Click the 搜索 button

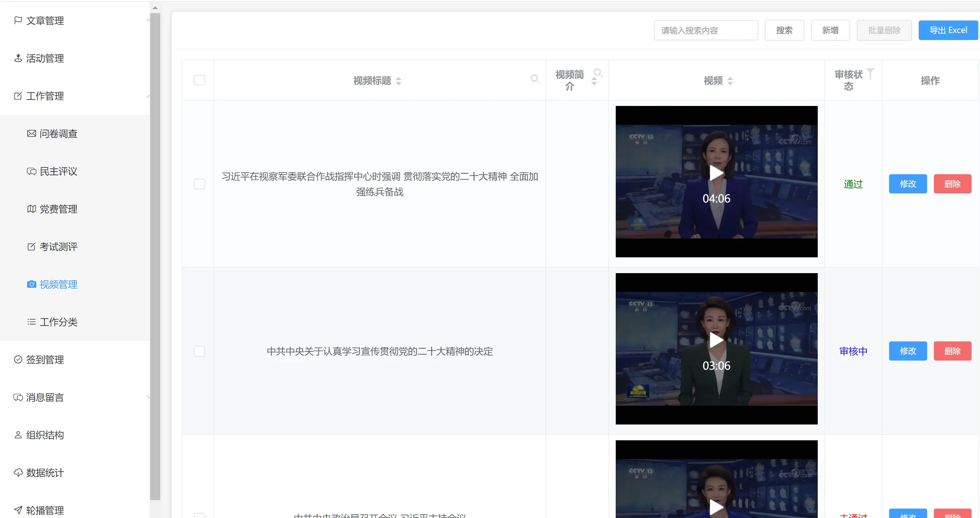[784, 30]
